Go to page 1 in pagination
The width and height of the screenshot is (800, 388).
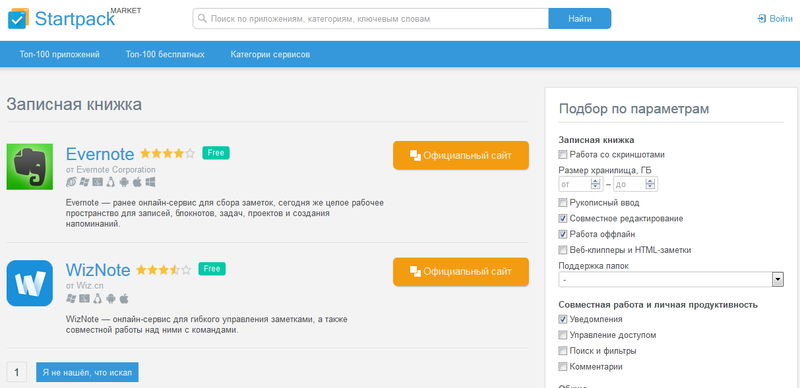coord(17,372)
